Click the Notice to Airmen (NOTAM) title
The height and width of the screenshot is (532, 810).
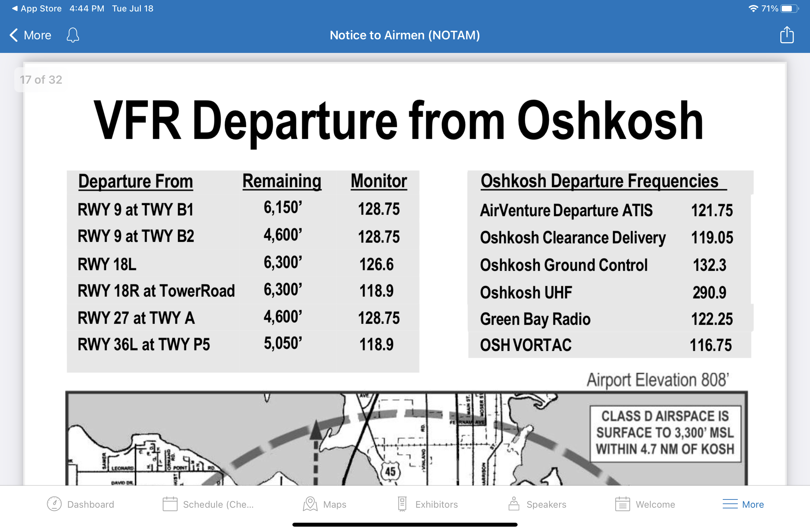click(x=405, y=35)
